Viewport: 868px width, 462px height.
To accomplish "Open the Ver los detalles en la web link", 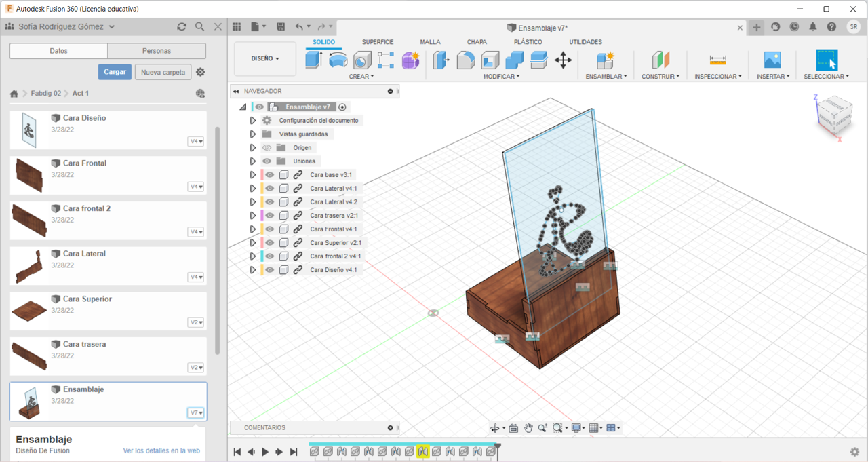I will 161,450.
